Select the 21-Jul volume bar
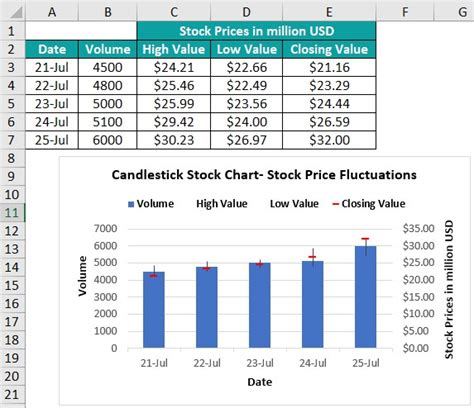474x408 pixels. point(154,310)
